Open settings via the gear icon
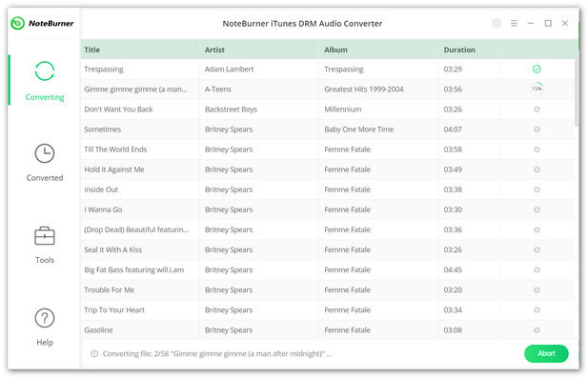The image size is (588, 378). coord(497,23)
